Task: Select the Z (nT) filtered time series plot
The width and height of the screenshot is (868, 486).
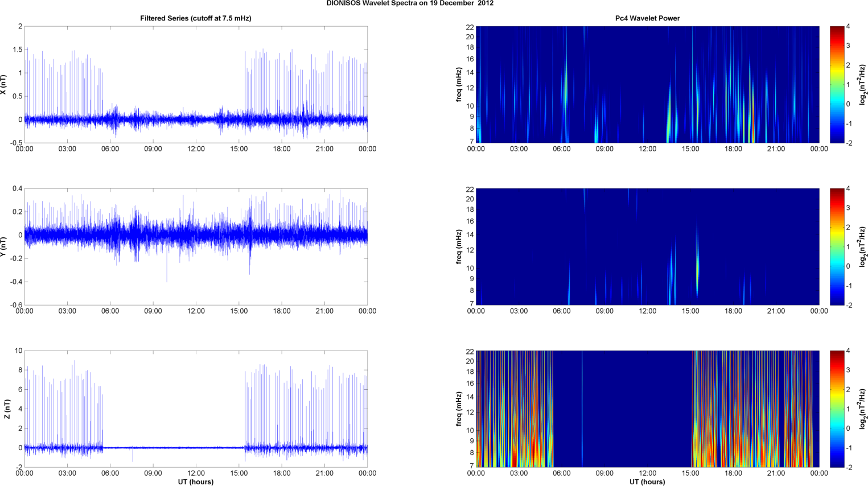Action: (196, 409)
